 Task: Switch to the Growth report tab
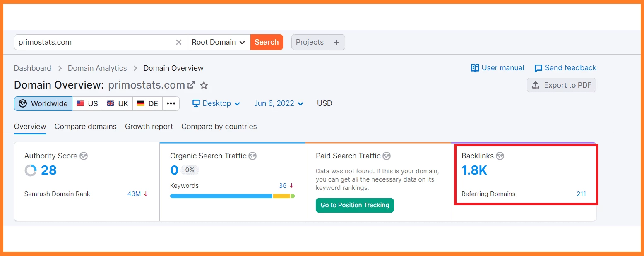point(149,127)
